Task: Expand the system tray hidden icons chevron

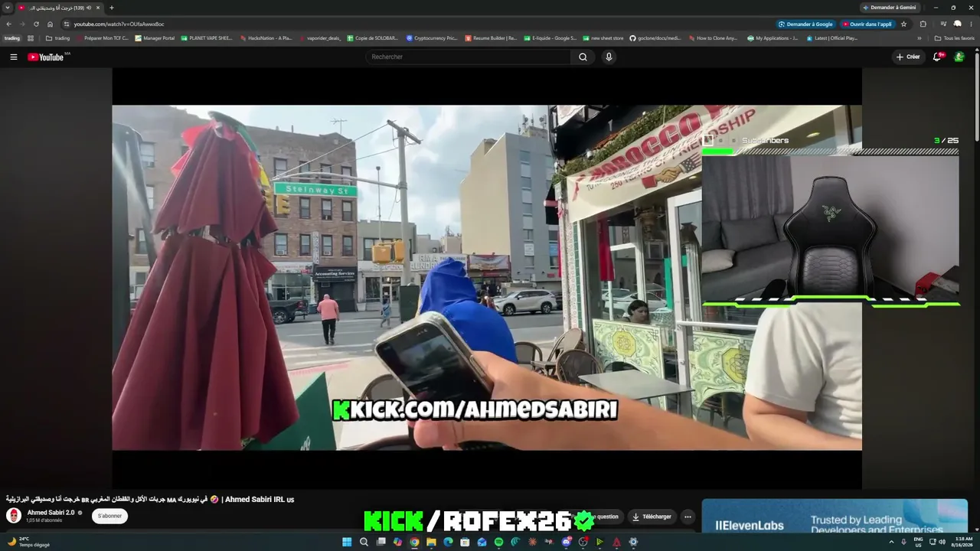Action: (891, 542)
